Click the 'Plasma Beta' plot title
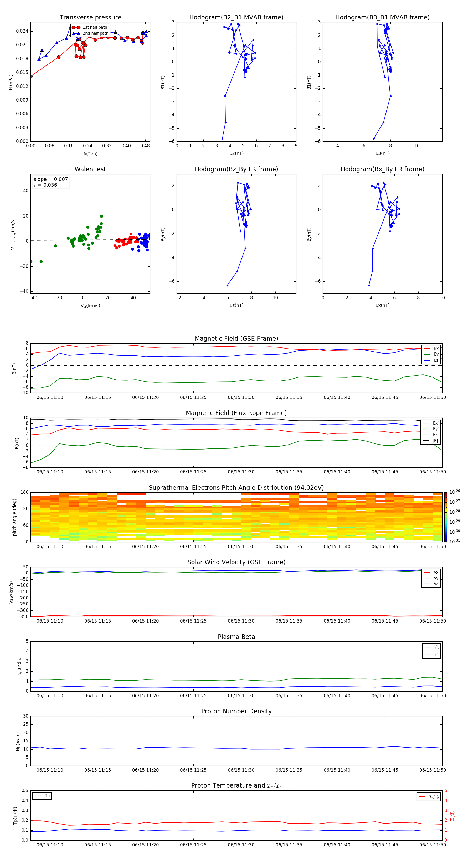The image size is (473, 868). tap(236, 637)
